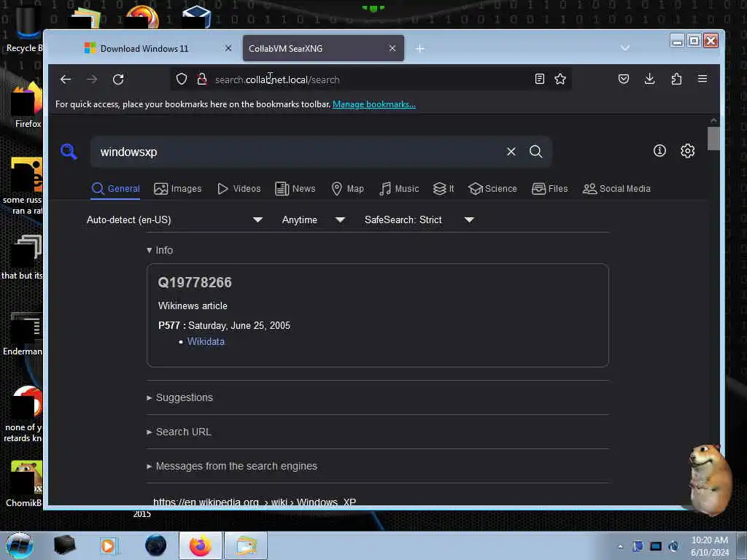Viewport: 747px width, 560px height.
Task: Click the address bar URL field
Action: click(371, 79)
